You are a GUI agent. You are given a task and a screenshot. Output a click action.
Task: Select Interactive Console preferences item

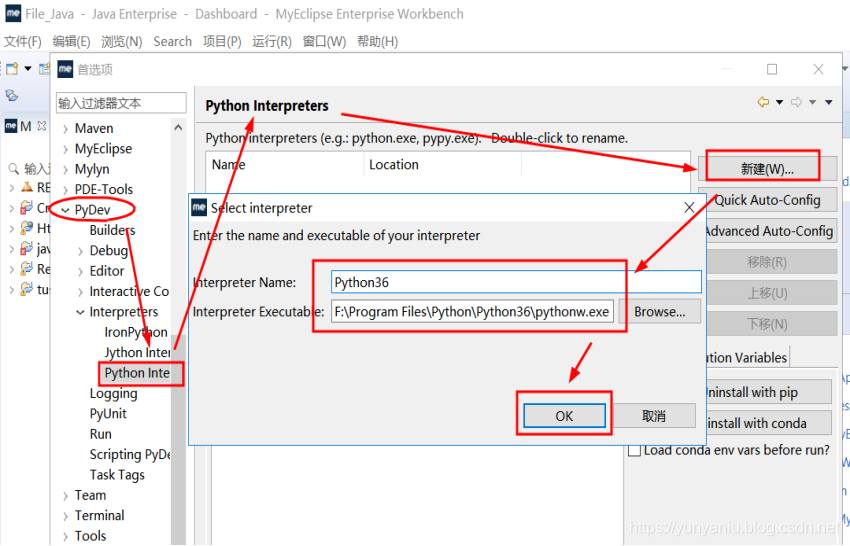pos(129,292)
